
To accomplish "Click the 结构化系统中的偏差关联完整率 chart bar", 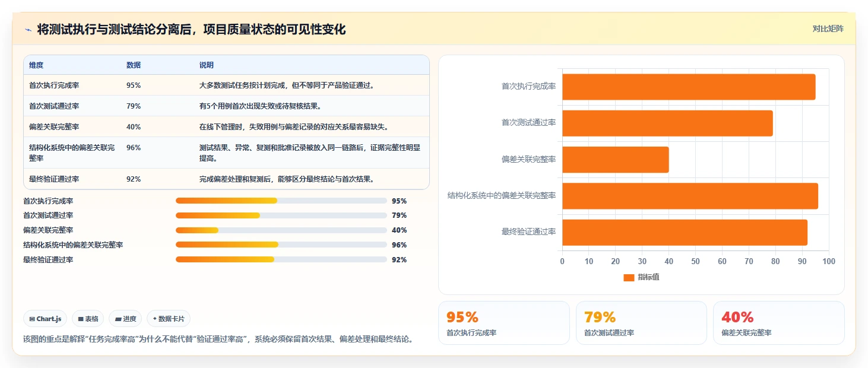I will pos(690,196).
